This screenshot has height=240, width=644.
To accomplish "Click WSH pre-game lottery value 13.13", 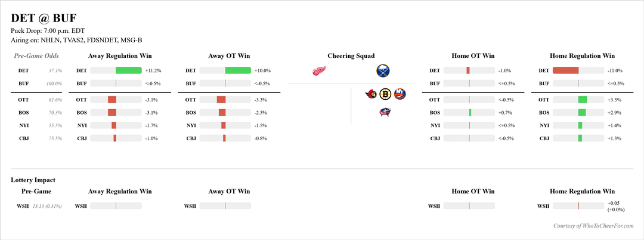I will coord(41,206).
